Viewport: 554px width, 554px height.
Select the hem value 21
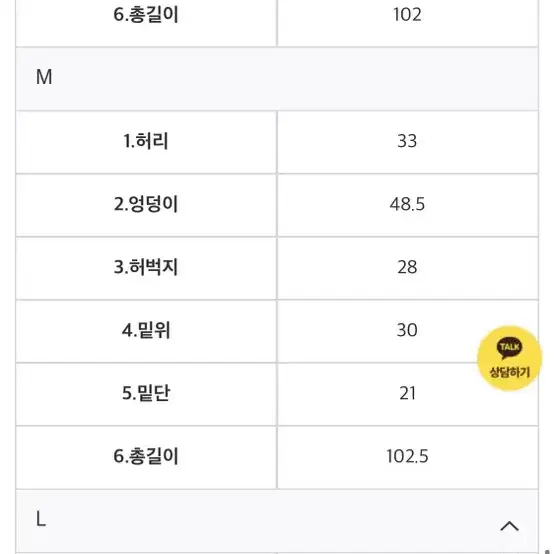(407, 393)
